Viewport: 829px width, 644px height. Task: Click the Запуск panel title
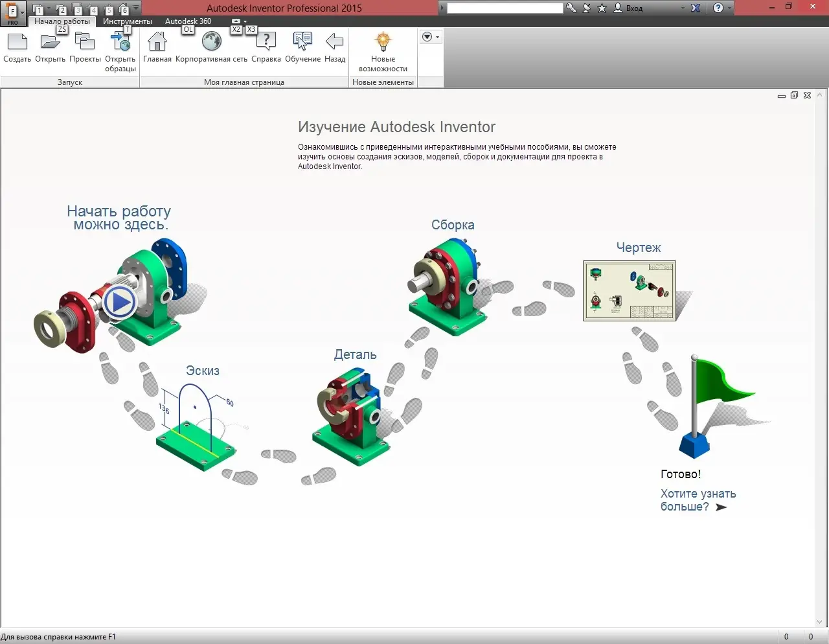[70, 82]
